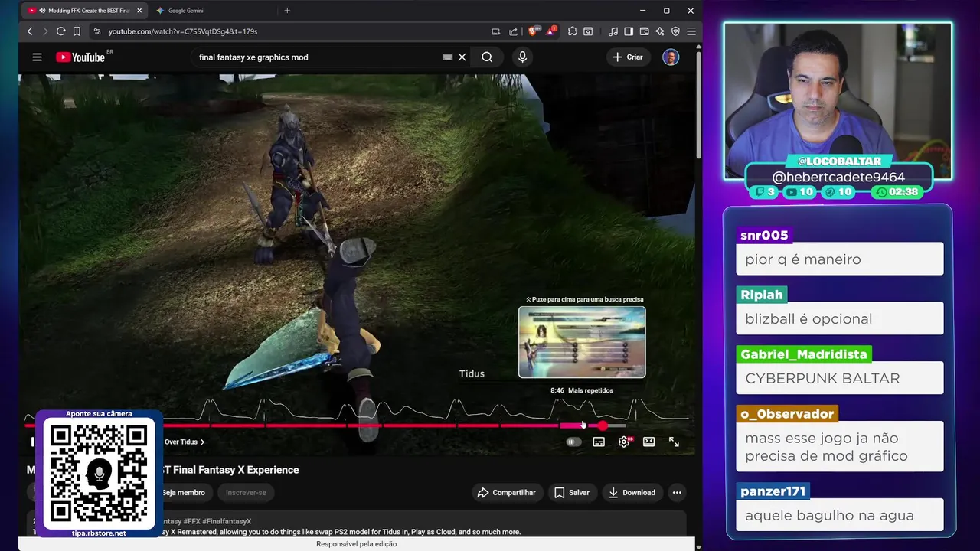Image resolution: width=980 pixels, height=551 pixels.
Task: Start voice search with microphone button
Action: (x=522, y=57)
